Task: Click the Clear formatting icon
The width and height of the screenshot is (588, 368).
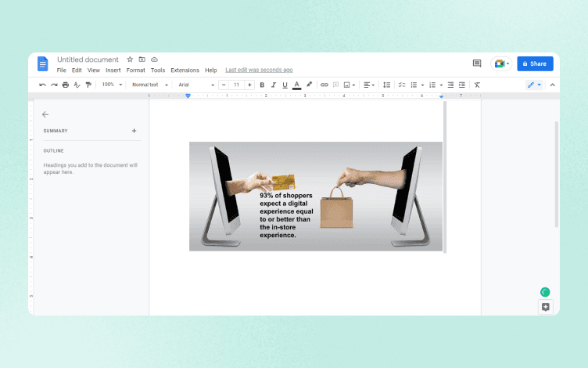Action: [x=477, y=85]
